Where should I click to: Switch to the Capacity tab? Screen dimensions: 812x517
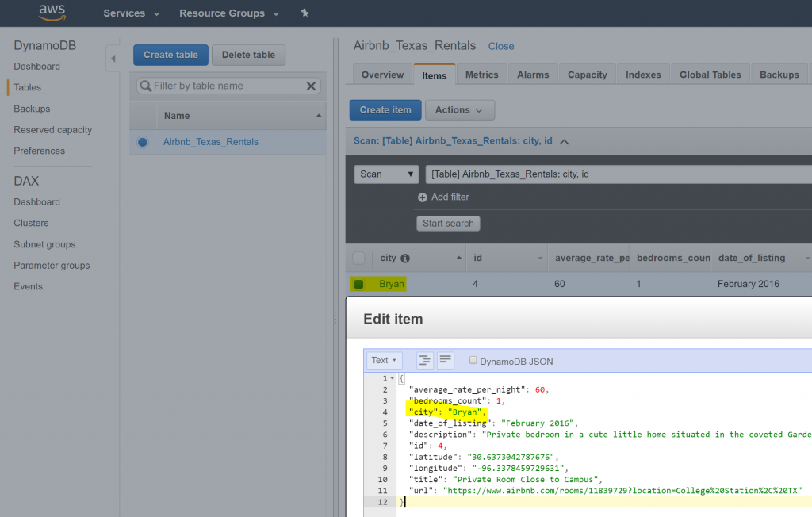click(588, 75)
